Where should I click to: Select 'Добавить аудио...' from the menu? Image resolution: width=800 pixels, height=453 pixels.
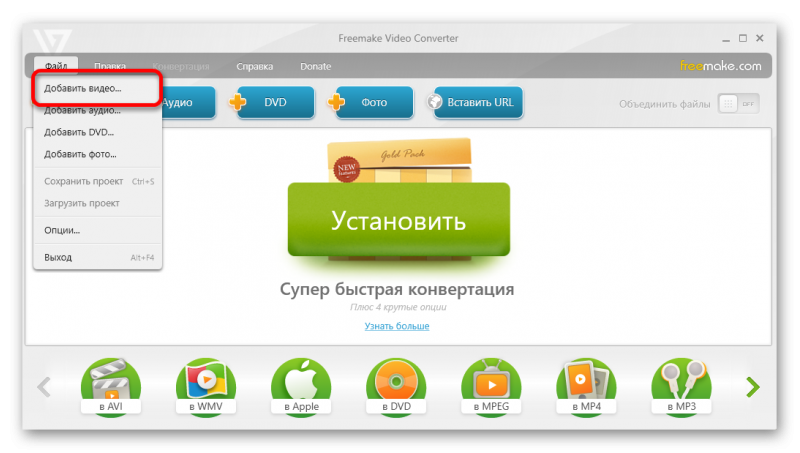[97, 110]
